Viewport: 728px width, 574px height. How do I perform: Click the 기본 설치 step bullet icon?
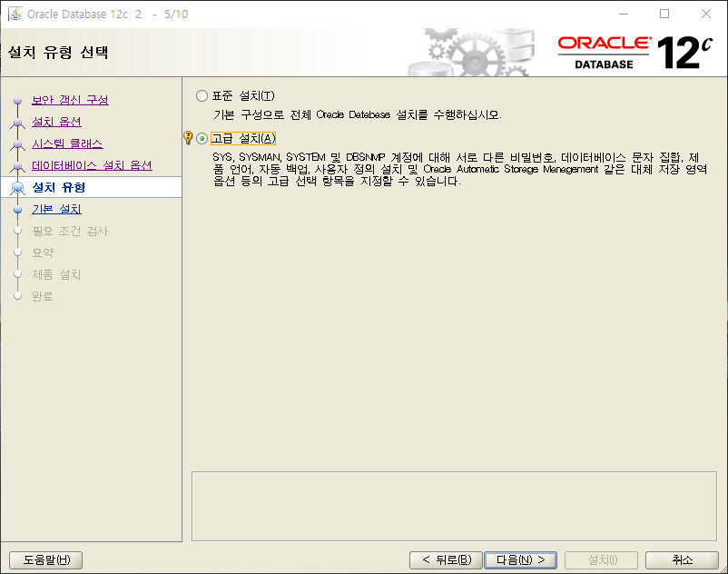[17, 210]
